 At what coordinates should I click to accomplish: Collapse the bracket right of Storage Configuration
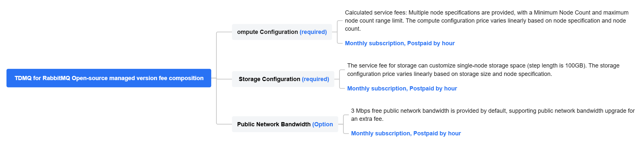[x=340, y=79]
